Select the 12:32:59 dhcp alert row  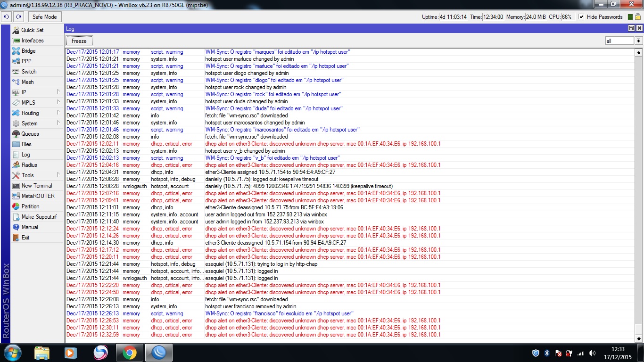[x=350, y=335]
